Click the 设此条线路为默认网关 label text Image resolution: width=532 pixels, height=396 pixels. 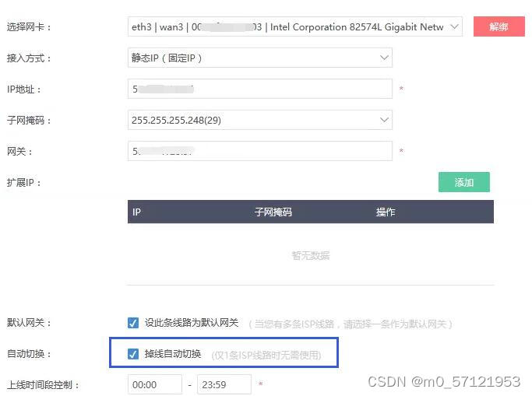(192, 323)
